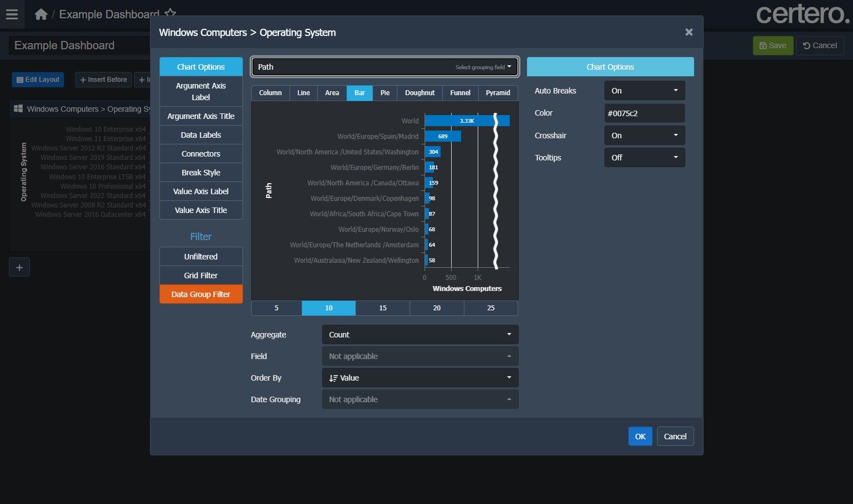Close the dialog with the X icon

(x=689, y=32)
